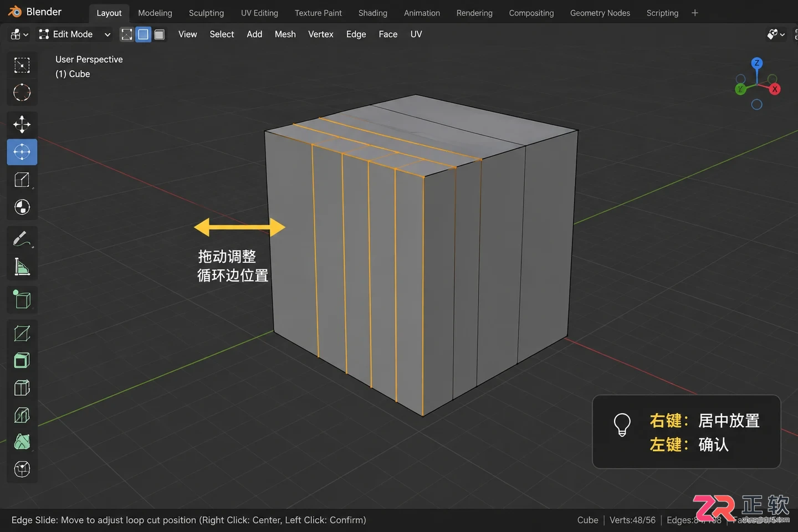This screenshot has height=532, width=798.
Task: Open the editor type dropdown
Action: [19, 34]
